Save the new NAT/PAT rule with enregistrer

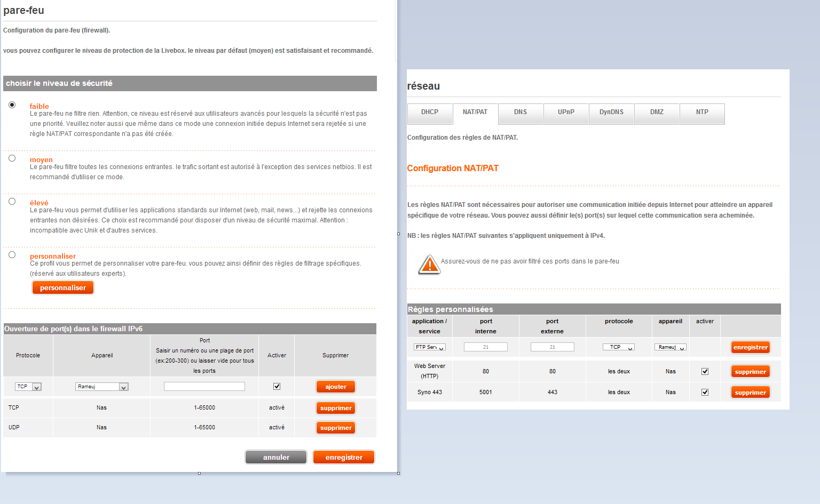(x=751, y=347)
